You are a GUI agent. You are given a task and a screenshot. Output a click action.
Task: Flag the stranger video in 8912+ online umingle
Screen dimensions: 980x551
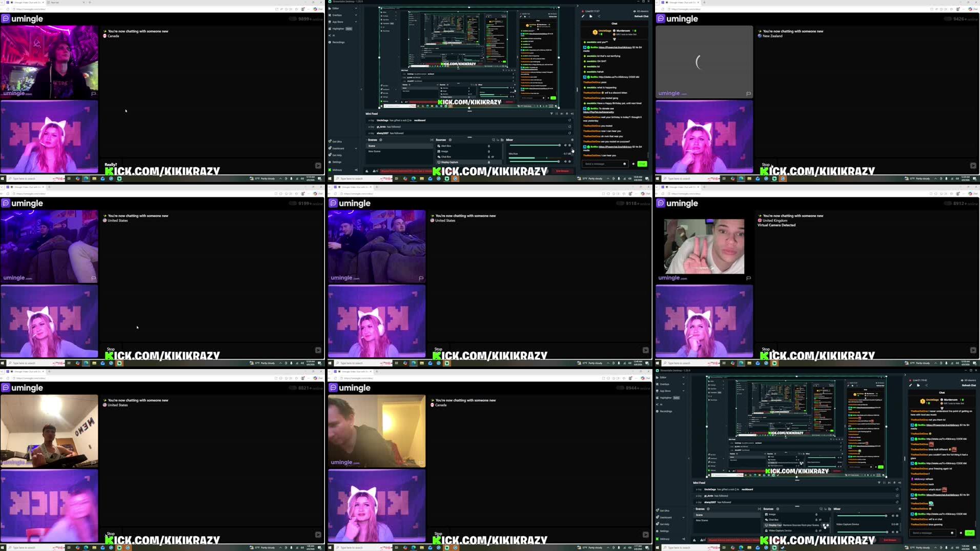point(748,278)
